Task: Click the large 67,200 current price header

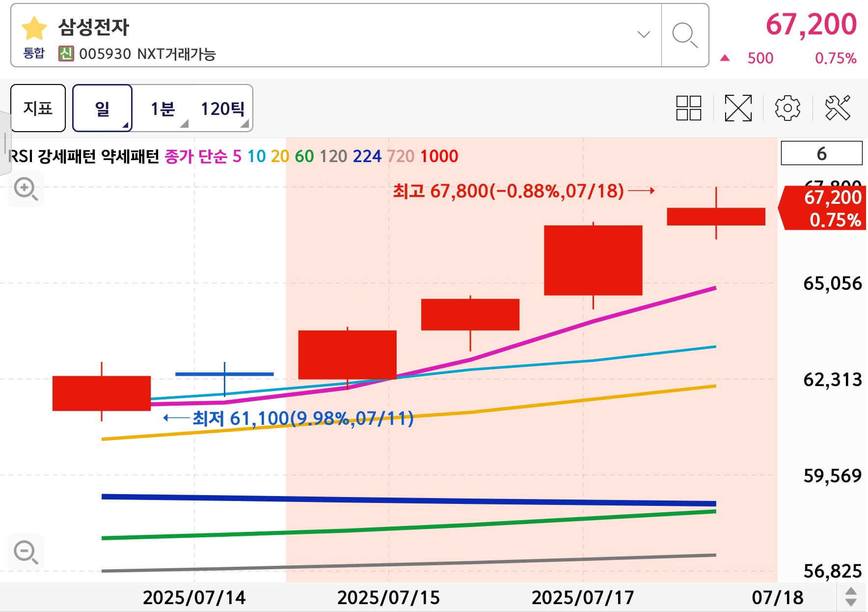Action: tap(811, 25)
